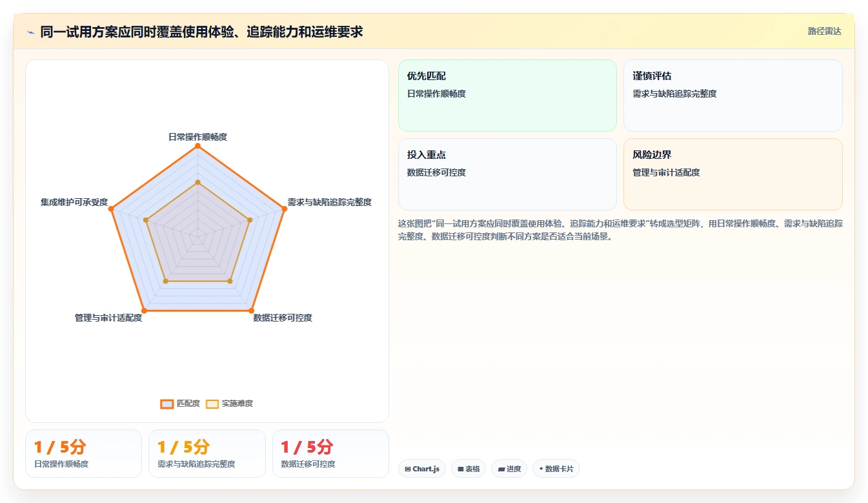This screenshot has height=503, width=868.
Task: Select the 1 / 5分 stat card for 数据迁移可控度
Action: point(330,453)
